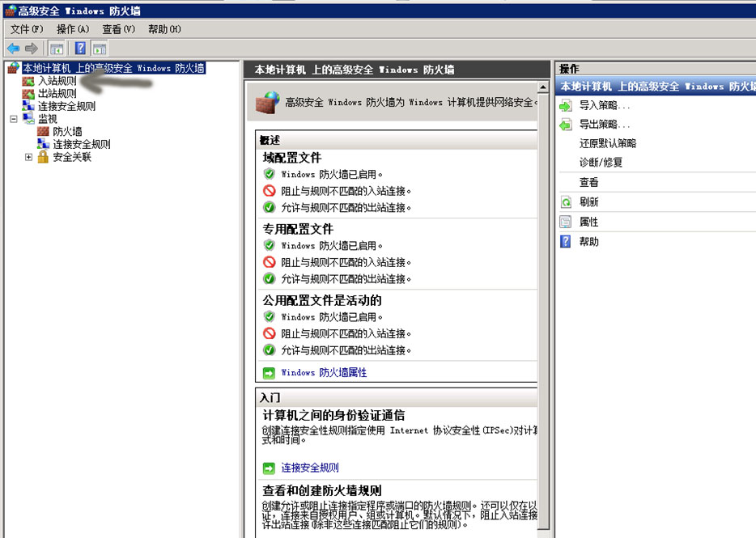Toggle the console tree toolbar icon
The height and width of the screenshot is (538, 756).
(55, 48)
